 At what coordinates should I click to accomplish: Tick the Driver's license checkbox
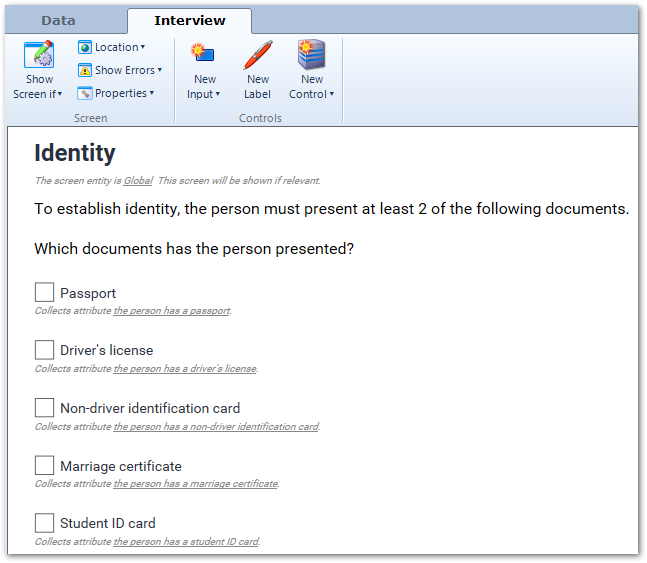pyautogui.click(x=44, y=350)
